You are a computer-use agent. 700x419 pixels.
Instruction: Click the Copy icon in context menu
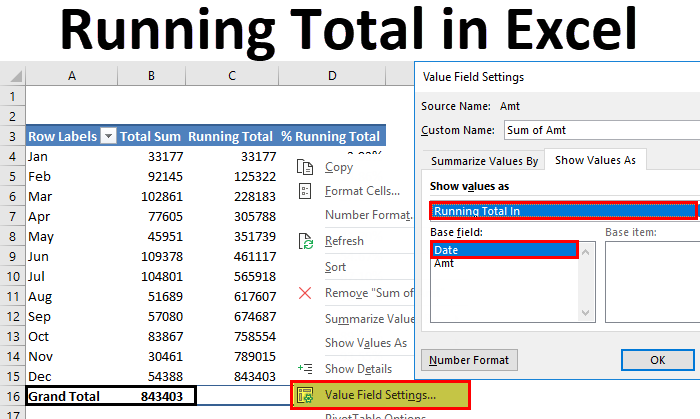pyautogui.click(x=306, y=167)
